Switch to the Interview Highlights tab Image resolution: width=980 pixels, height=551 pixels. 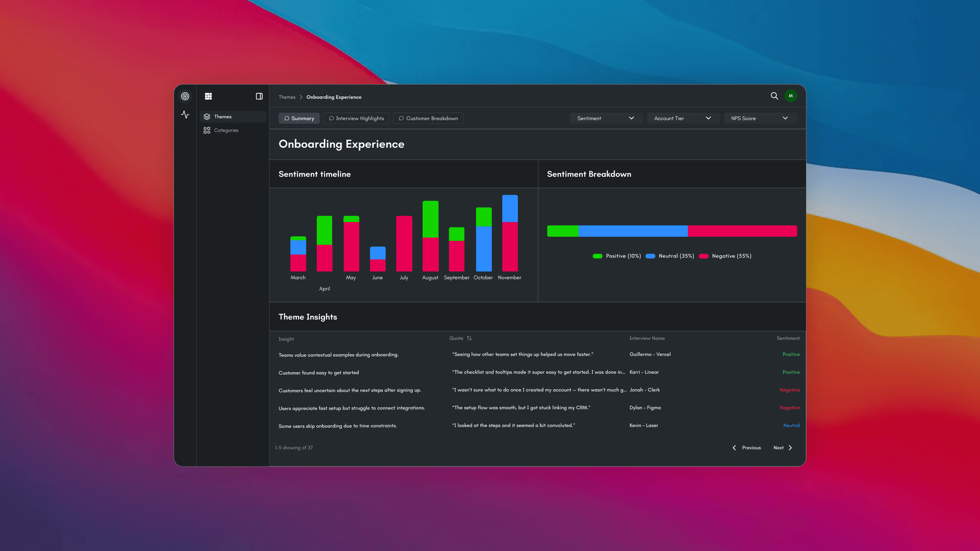pyautogui.click(x=356, y=118)
